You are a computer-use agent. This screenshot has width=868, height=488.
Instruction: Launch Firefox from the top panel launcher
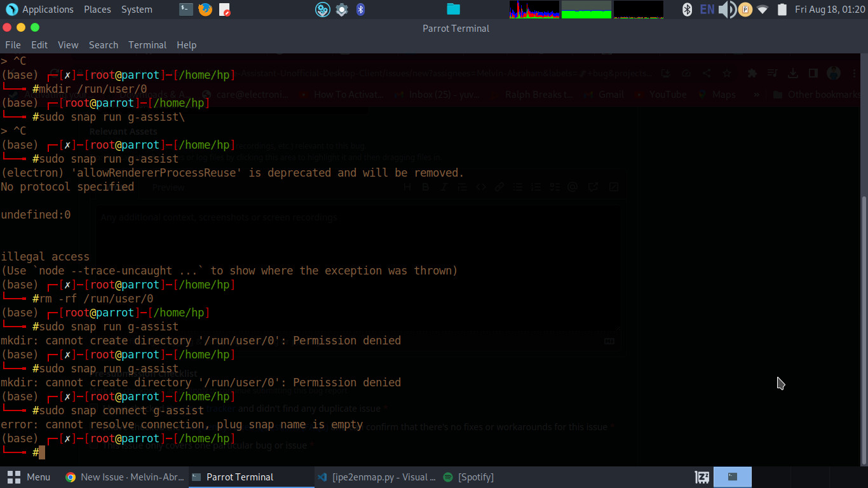[x=205, y=9]
